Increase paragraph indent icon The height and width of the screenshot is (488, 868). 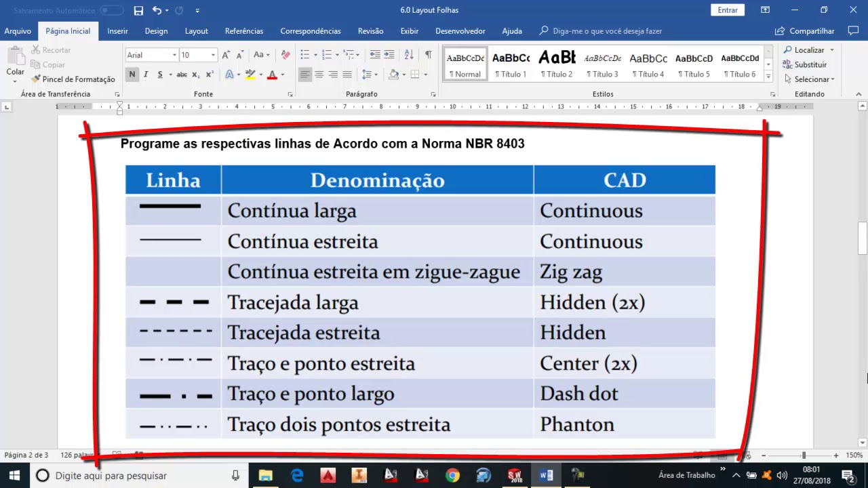pyautogui.click(x=389, y=55)
